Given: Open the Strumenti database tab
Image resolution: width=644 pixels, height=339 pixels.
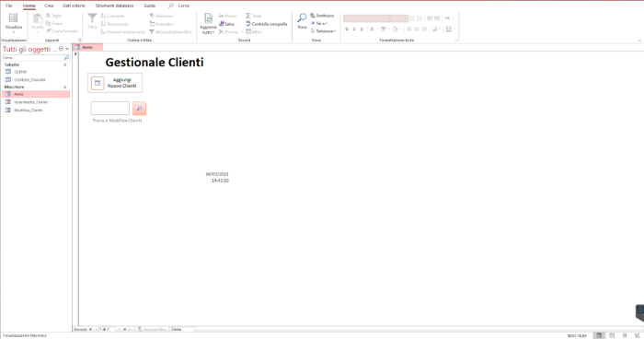Looking at the screenshot, I should [115, 6].
